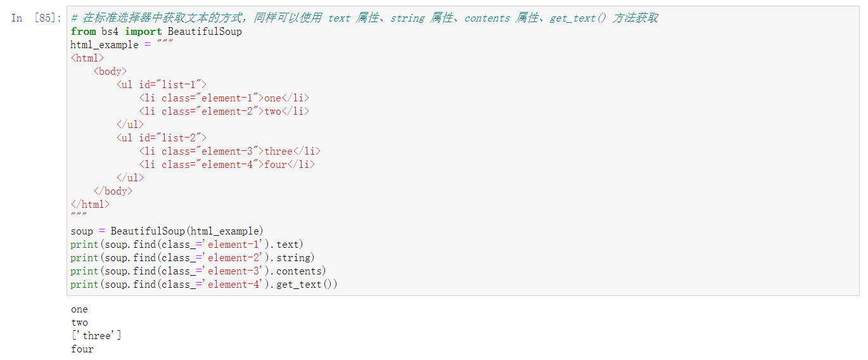
Task: Click the opening <body> tag line
Action: [110, 71]
